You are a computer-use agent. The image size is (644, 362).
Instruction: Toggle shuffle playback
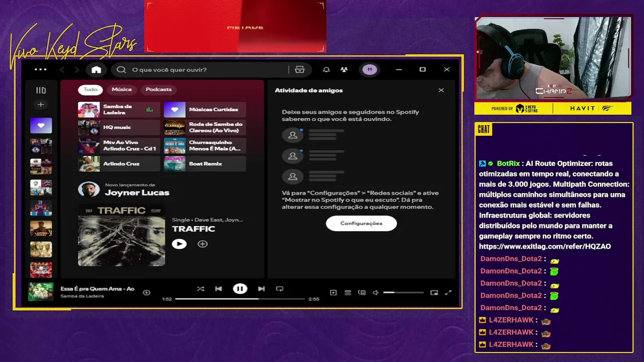pos(201,289)
